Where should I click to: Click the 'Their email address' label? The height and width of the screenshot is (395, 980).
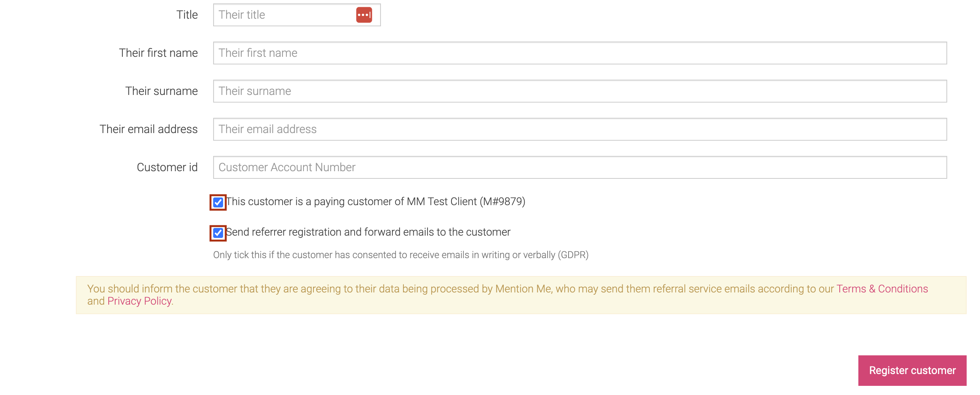(x=149, y=129)
